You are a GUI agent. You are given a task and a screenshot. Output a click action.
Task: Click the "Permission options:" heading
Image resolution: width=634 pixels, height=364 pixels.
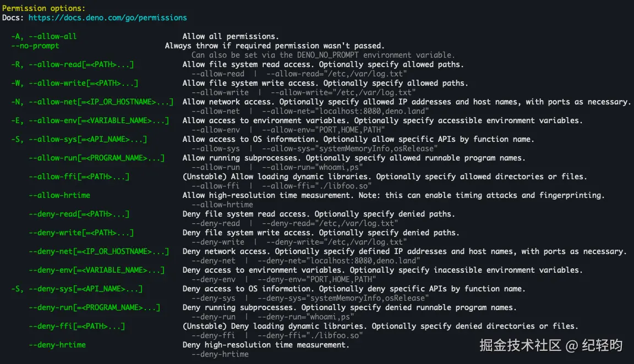pyautogui.click(x=44, y=8)
